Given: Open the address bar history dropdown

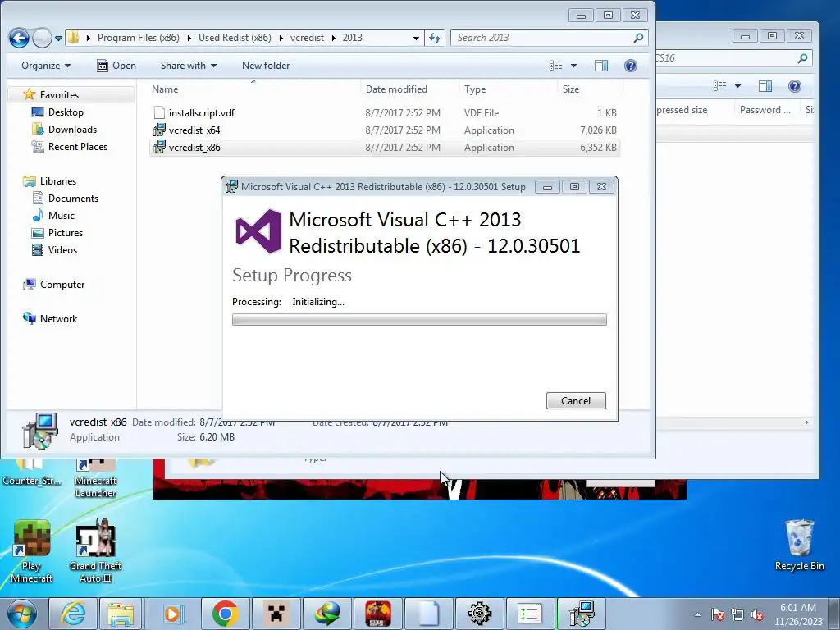Looking at the screenshot, I should click(416, 38).
